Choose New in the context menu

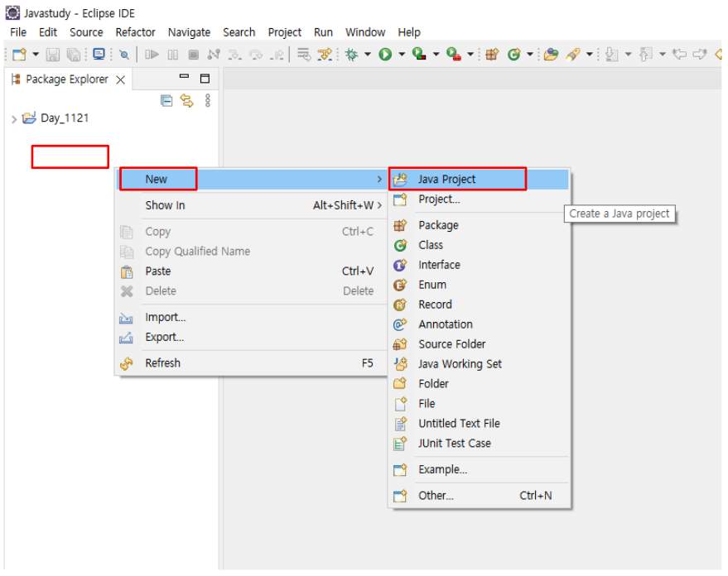(251, 179)
